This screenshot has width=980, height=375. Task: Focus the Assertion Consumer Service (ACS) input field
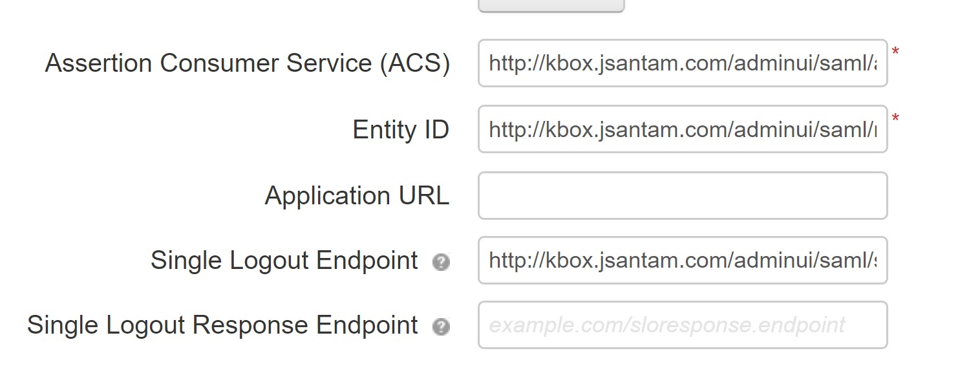coord(683,63)
